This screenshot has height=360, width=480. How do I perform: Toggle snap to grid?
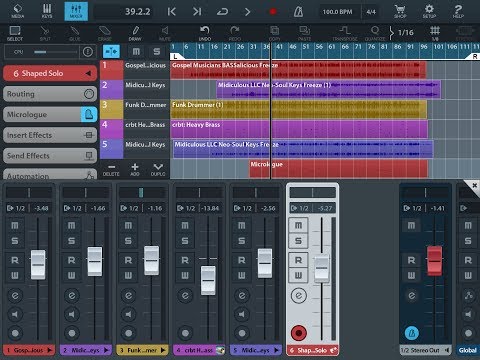point(435,33)
